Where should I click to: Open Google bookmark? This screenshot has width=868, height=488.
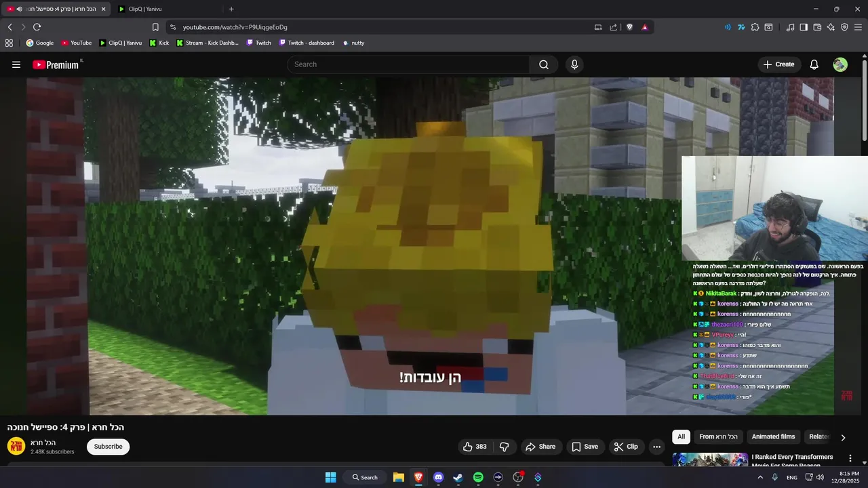click(39, 43)
